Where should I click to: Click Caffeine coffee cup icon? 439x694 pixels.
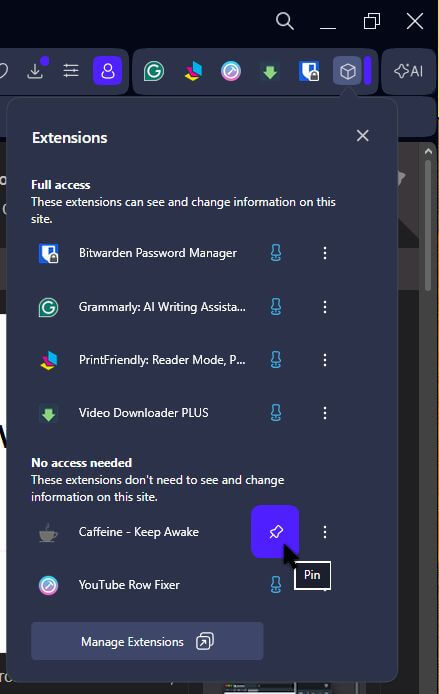48,532
